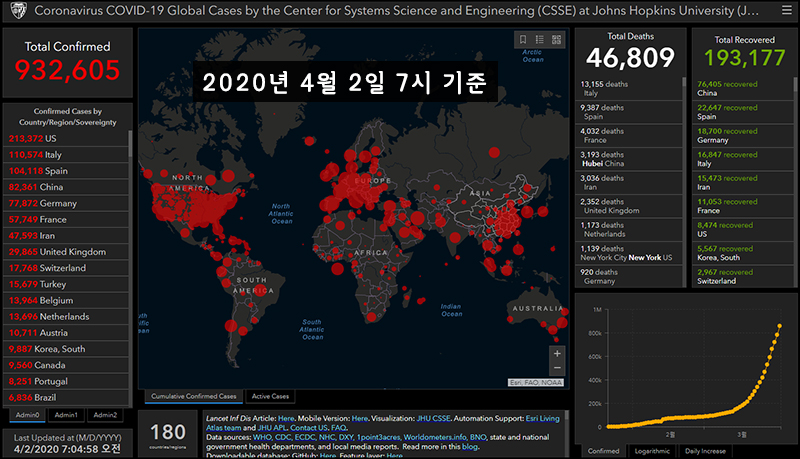Open the BNO data source link

coord(478,437)
